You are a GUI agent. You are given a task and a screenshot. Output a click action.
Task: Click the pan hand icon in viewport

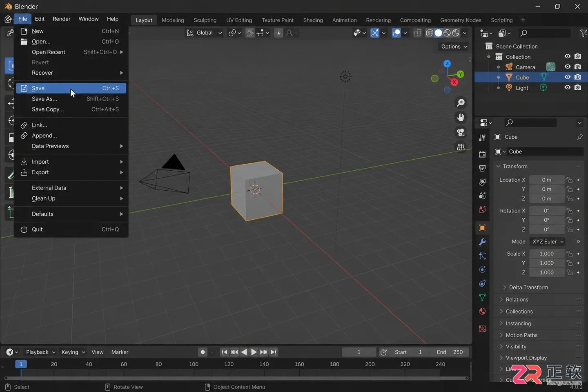(x=461, y=118)
